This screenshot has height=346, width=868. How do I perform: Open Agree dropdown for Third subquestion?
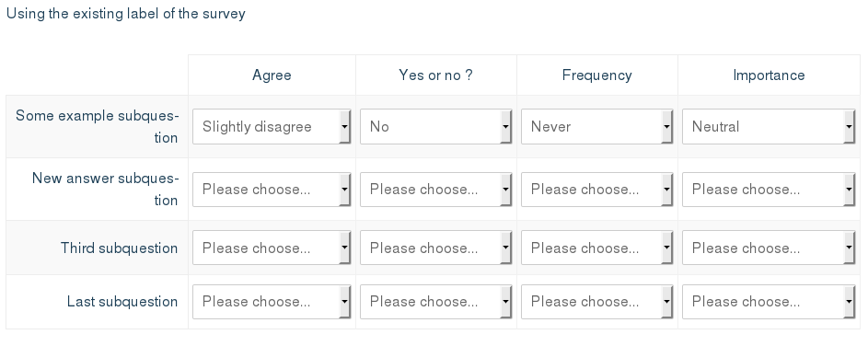pos(272,248)
